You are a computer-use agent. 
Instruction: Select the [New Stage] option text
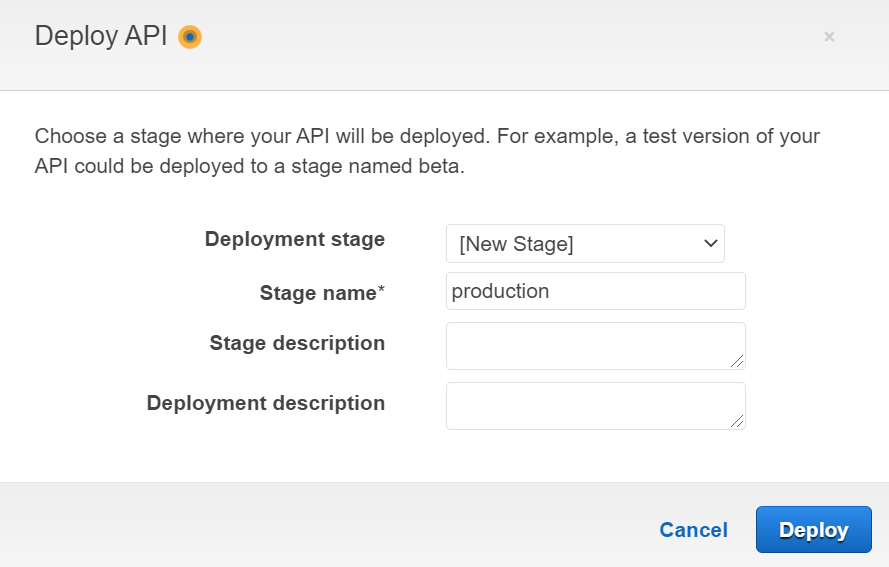click(x=516, y=244)
